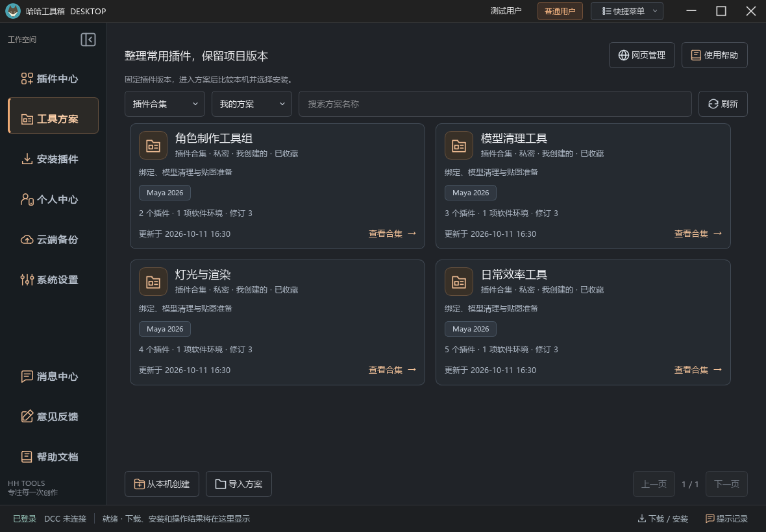The image size is (766, 532).
Task: Click the Maya 2026 tag in 日常效率工具
Action: [471, 329]
